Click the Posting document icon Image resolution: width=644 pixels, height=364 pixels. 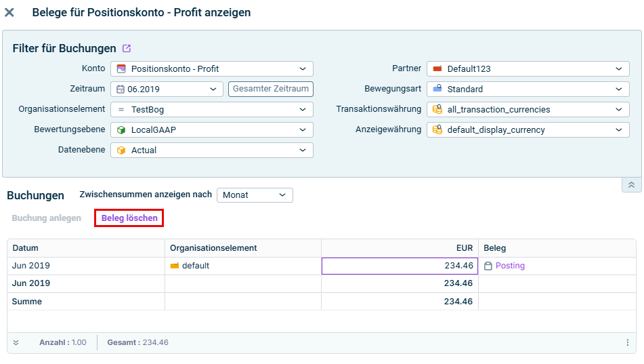point(488,266)
